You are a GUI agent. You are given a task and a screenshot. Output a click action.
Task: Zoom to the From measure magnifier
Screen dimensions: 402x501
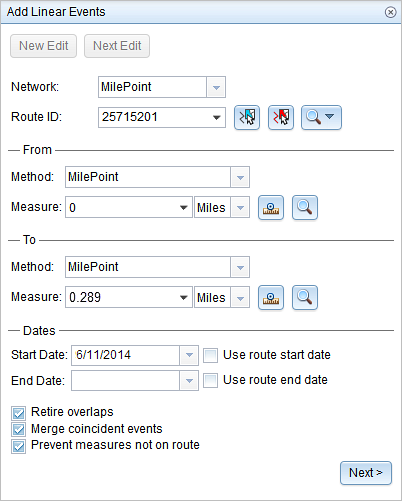coord(305,208)
